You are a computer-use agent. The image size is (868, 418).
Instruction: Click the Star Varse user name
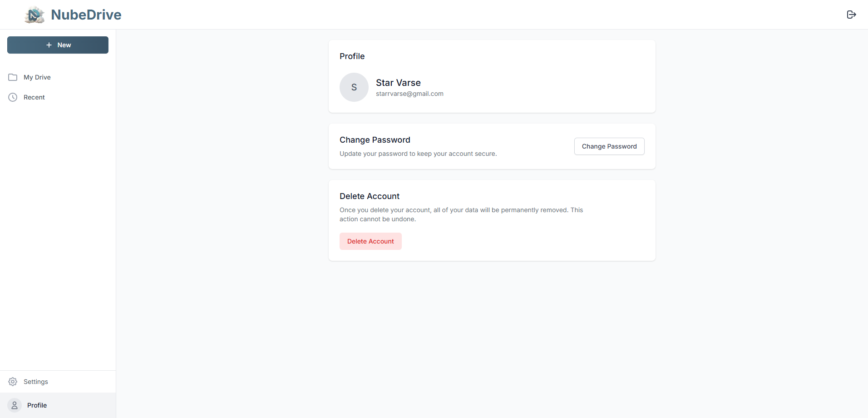click(x=398, y=83)
